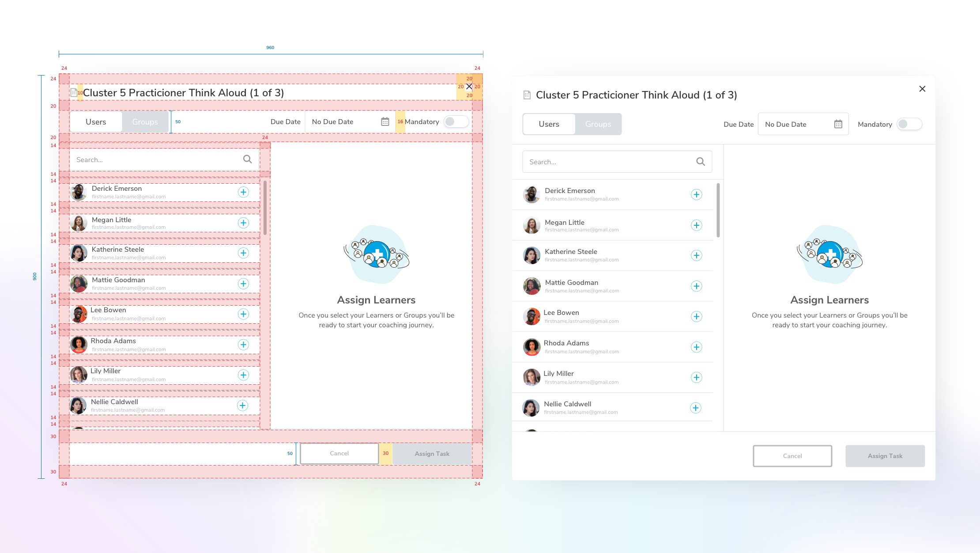Click Derick Emerson's avatar in the right dialog
Screen dimensions: 980x553
[x=531, y=194]
